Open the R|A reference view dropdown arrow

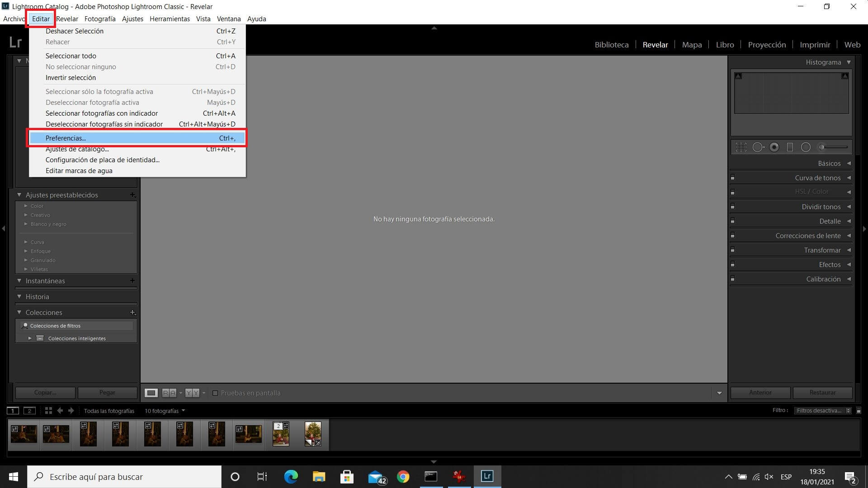coord(181,393)
